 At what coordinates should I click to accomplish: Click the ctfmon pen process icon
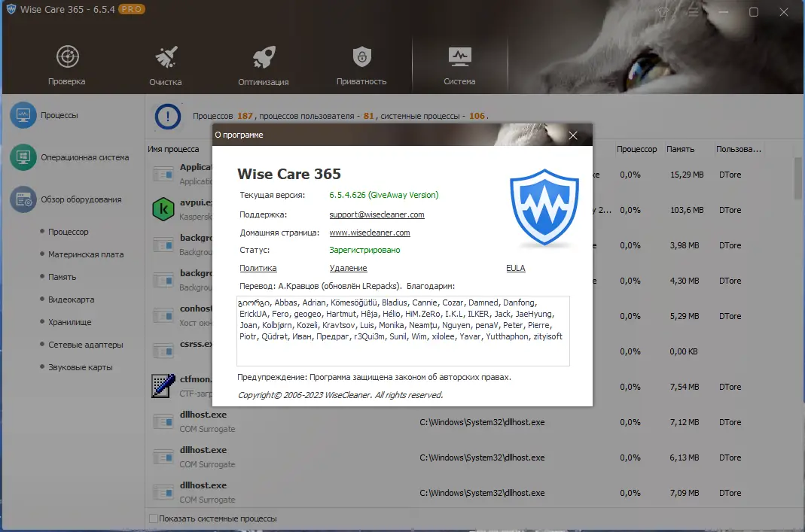point(163,386)
